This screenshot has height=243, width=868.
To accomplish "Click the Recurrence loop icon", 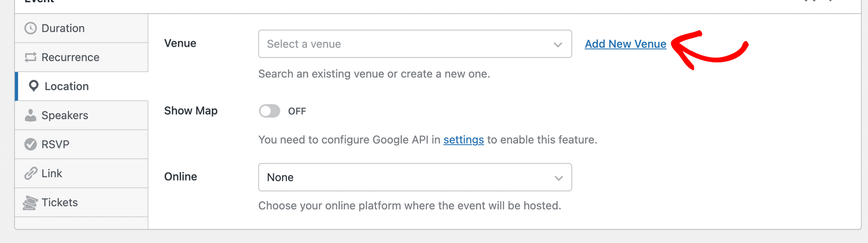I will coord(31,57).
